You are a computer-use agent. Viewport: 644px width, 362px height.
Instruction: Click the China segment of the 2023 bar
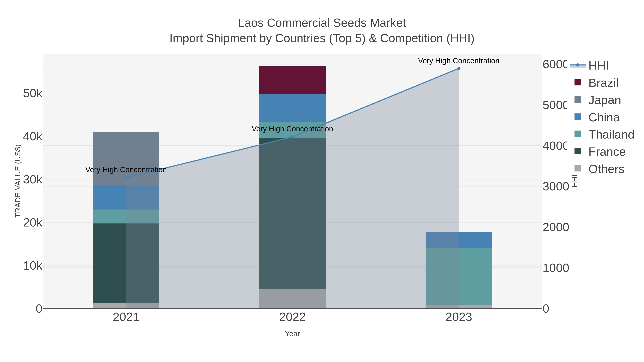459,240
